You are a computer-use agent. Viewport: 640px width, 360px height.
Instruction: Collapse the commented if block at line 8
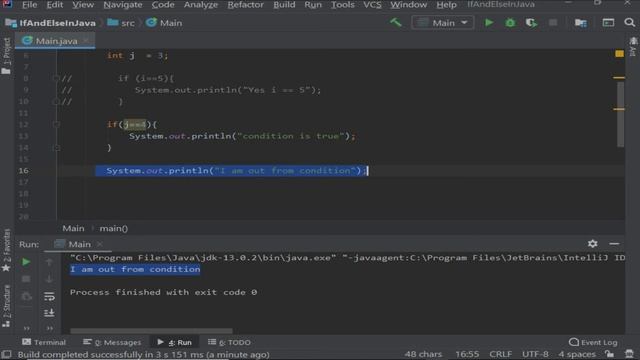pos(57,78)
